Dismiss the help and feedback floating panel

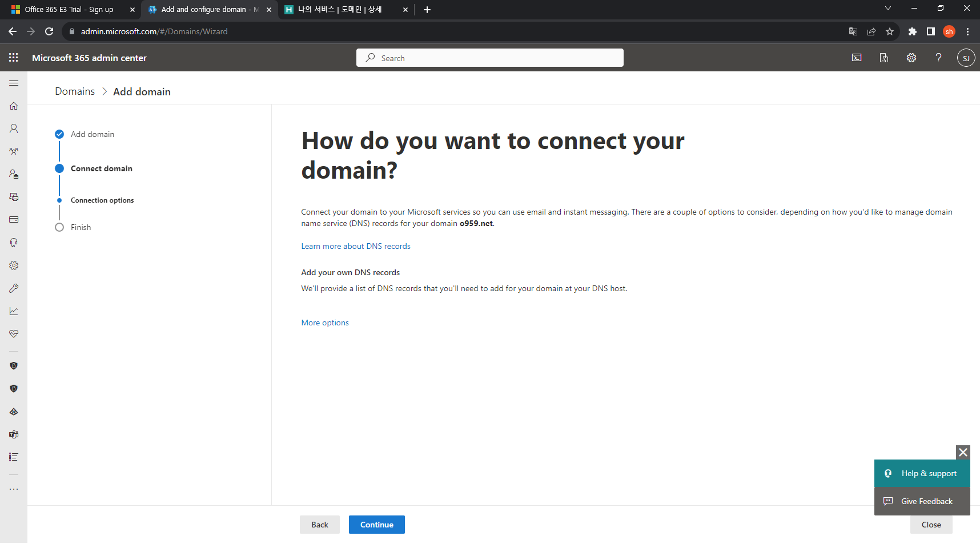(x=963, y=452)
